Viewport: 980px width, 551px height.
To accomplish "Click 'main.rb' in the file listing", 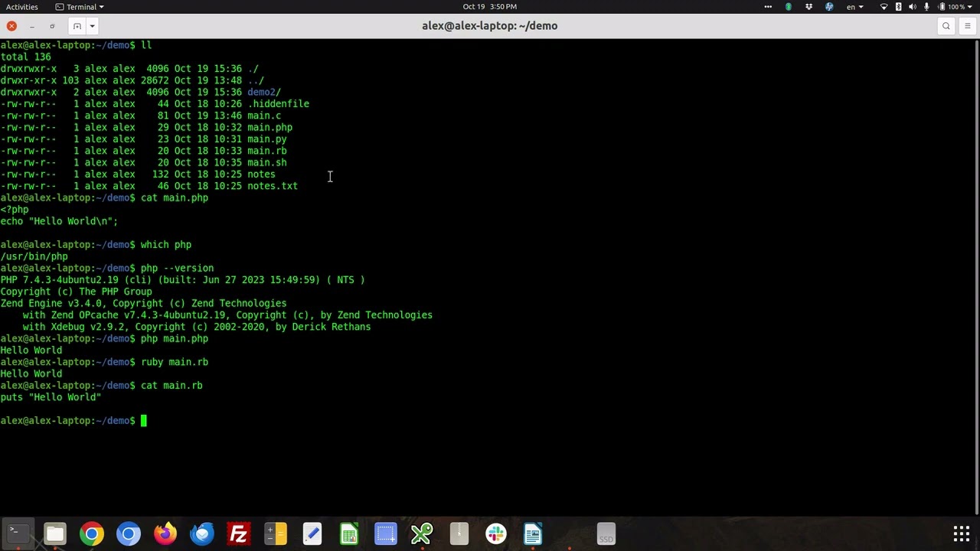I will (266, 151).
